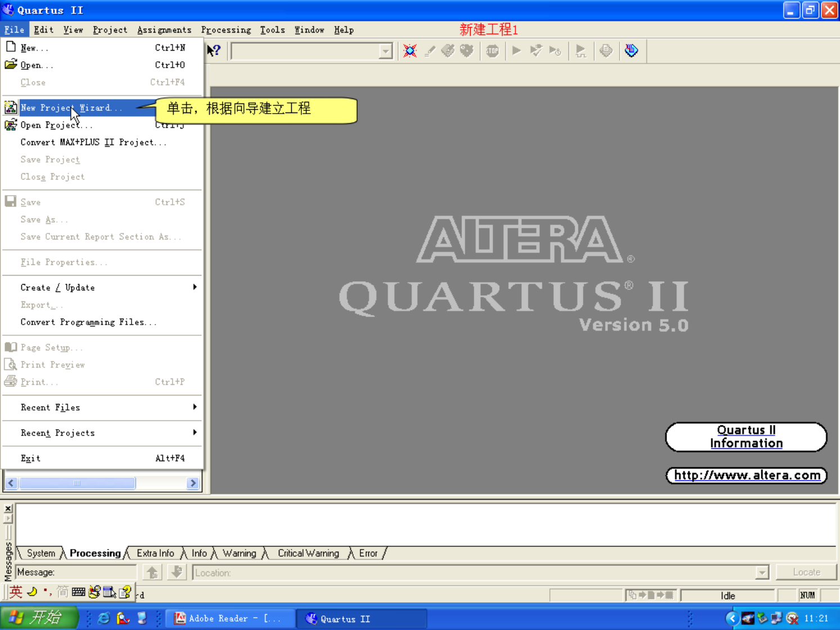The image size is (840, 630).
Task: Click the Stop Processing icon
Action: (493, 51)
